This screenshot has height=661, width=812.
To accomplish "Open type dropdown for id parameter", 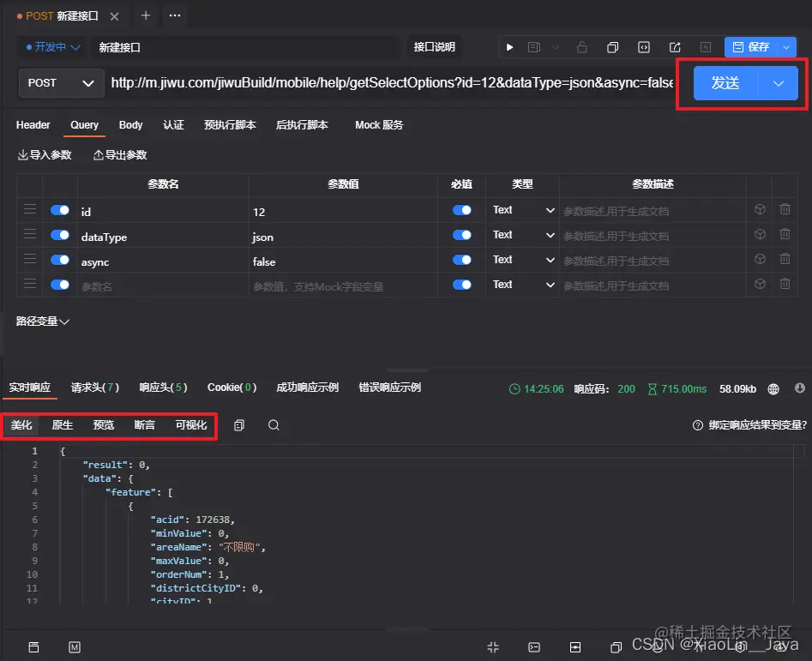I will 523,210.
